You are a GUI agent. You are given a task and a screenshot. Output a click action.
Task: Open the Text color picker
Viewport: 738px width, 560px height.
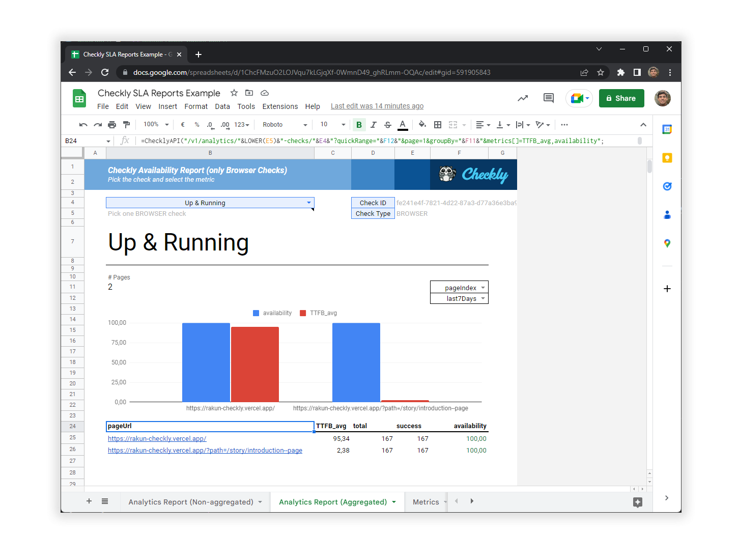point(403,124)
